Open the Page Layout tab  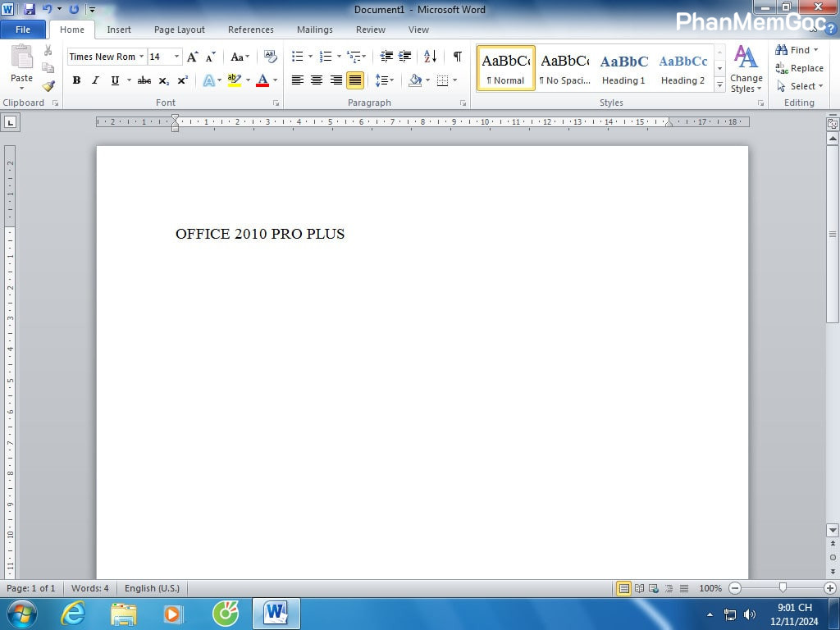pos(180,30)
